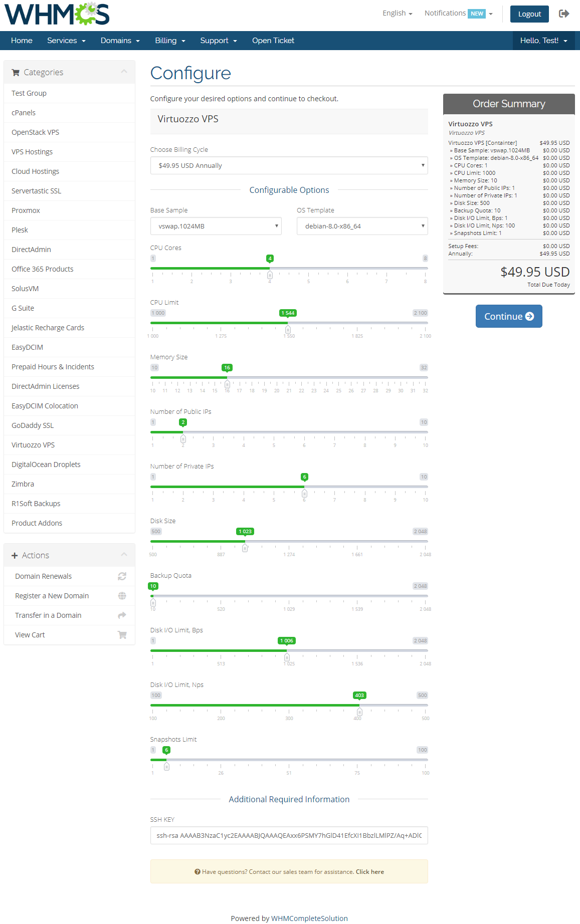Click Open Ticket in the navbar
The height and width of the screenshot is (924, 580).
(273, 41)
